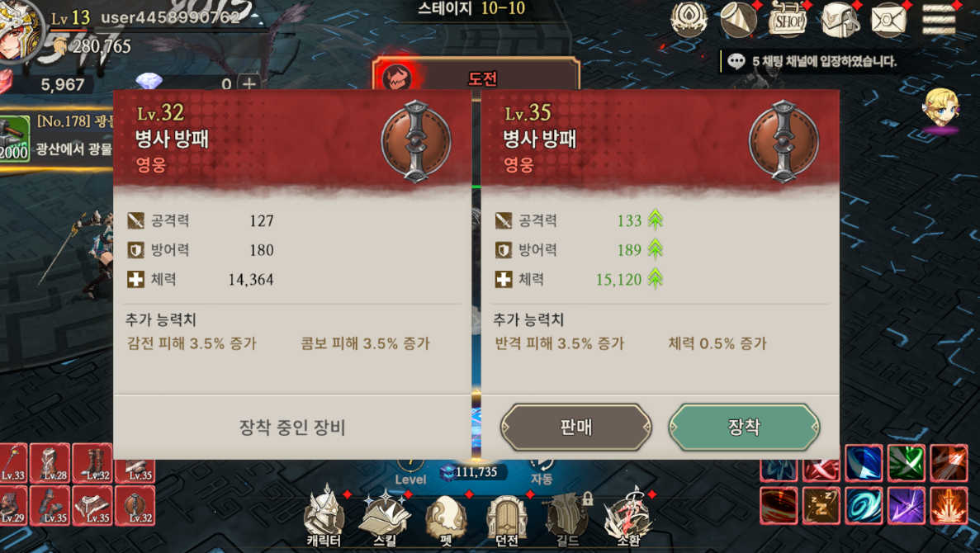Open the 캐릭터 character menu
The height and width of the screenshot is (553, 980).
click(x=324, y=516)
